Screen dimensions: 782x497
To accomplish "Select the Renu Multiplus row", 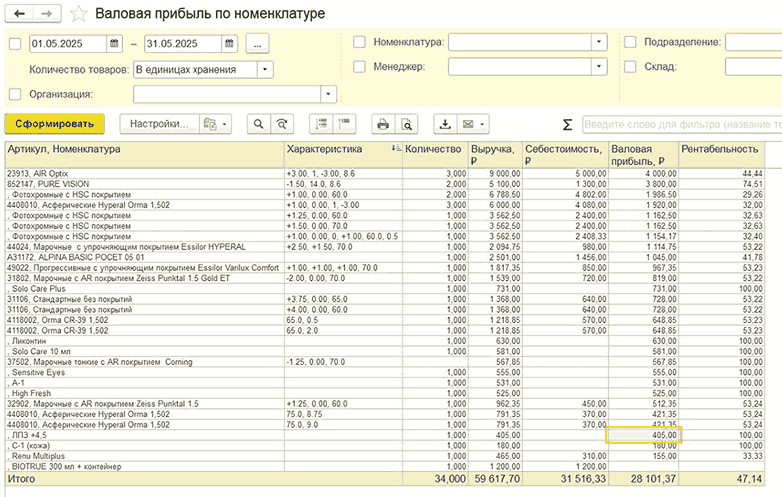I will [x=385, y=456].
